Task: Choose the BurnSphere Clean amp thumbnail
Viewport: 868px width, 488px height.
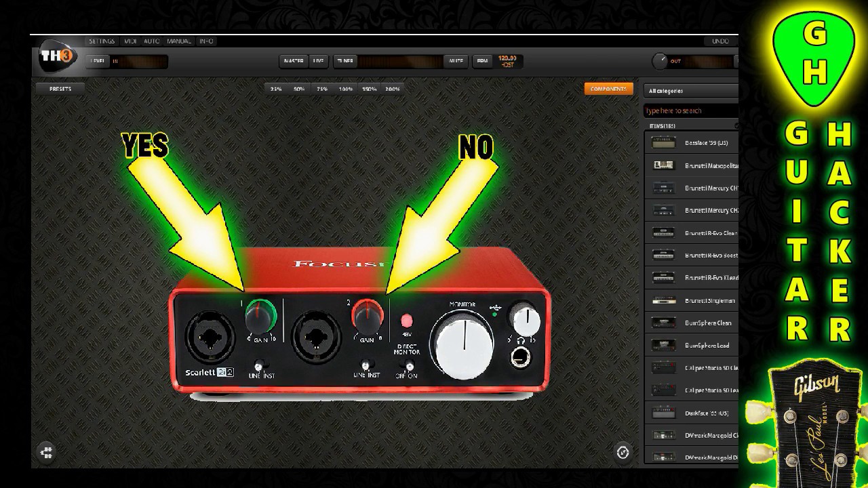Action: [x=664, y=323]
